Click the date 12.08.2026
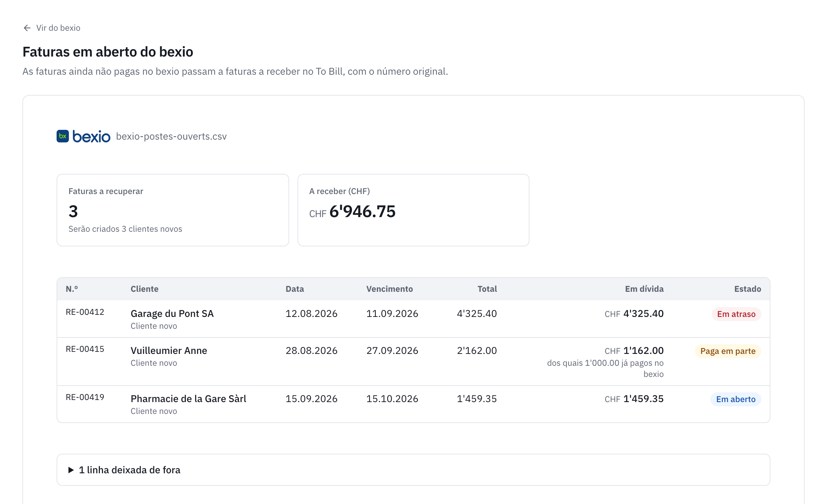 312,314
